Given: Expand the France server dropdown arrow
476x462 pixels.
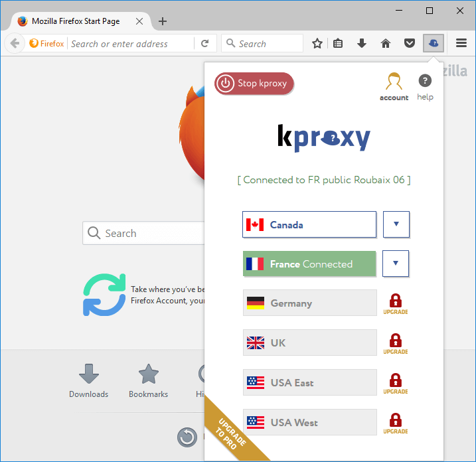Looking at the screenshot, I should pyautogui.click(x=396, y=264).
